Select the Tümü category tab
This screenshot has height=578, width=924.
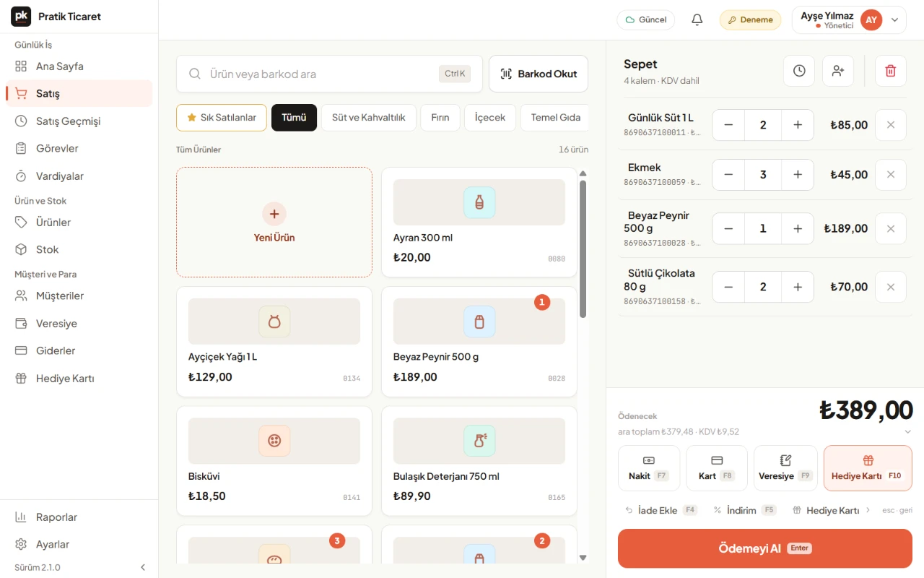coord(294,118)
